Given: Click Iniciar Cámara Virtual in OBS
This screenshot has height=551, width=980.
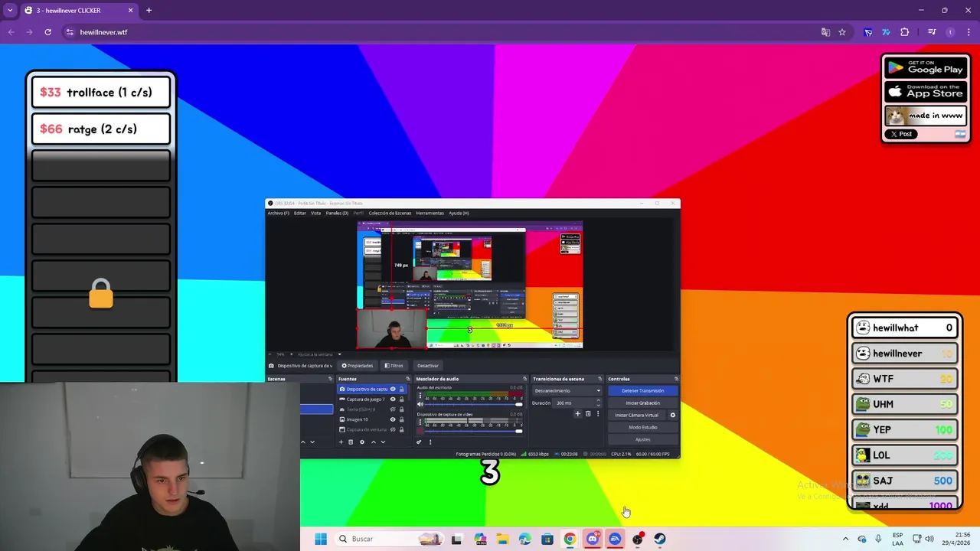Looking at the screenshot, I should [637, 416].
